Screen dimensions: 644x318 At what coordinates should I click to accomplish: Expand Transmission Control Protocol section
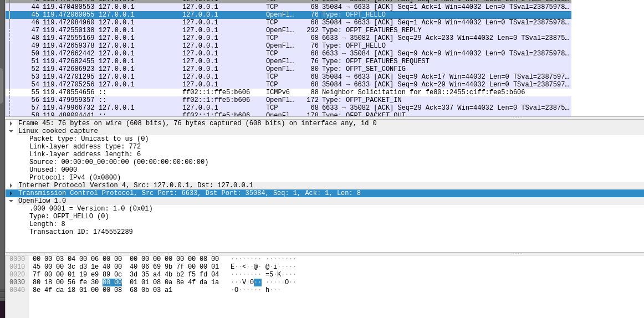11,193
